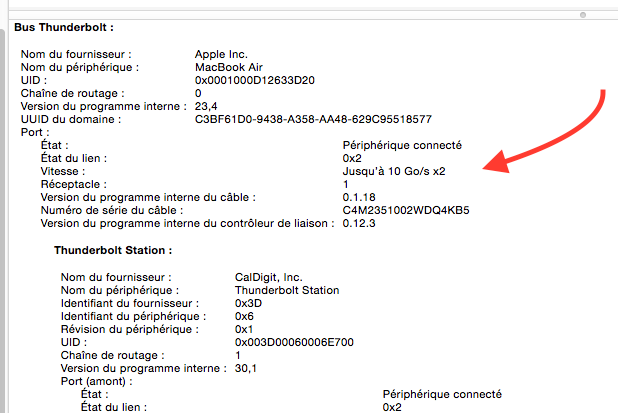This screenshot has height=413, width=618.
Task: Click the 'Thunderbolt Station :' heading
Action: click(113, 251)
